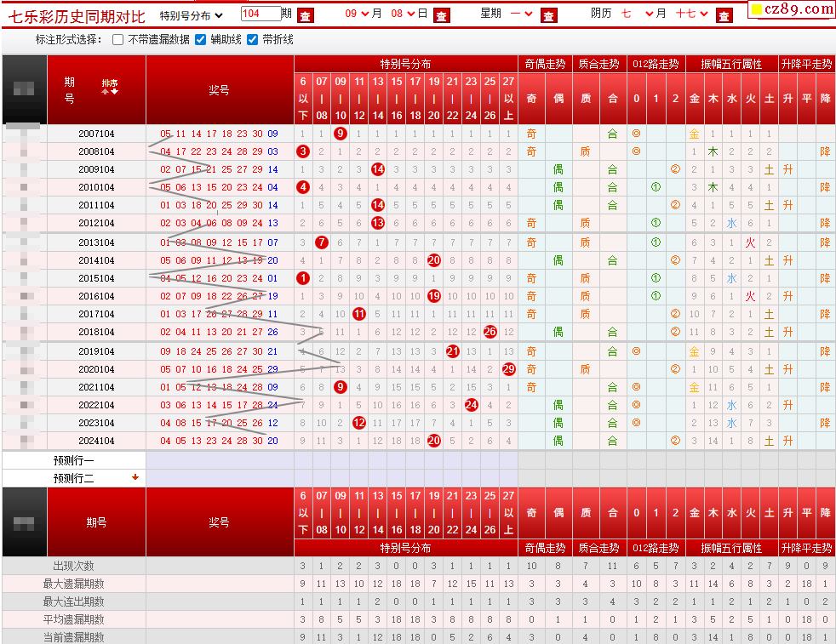Select red ball 14 in row 2011104

pos(378,205)
